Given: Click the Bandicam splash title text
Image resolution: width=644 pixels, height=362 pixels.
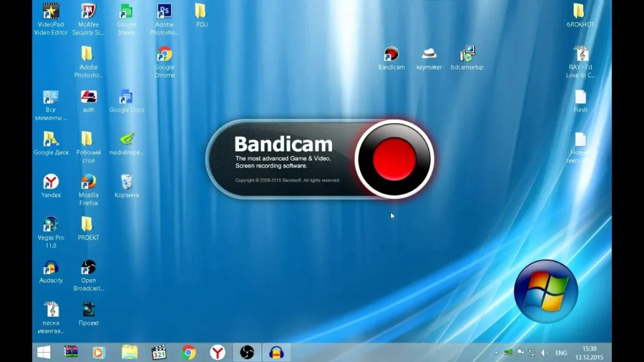Looking at the screenshot, I should [284, 145].
